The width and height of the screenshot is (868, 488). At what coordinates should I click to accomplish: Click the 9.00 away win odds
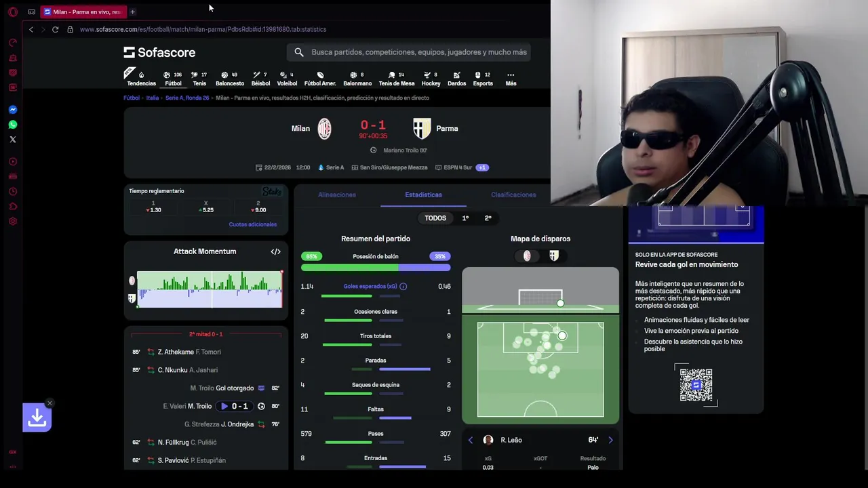coord(258,207)
